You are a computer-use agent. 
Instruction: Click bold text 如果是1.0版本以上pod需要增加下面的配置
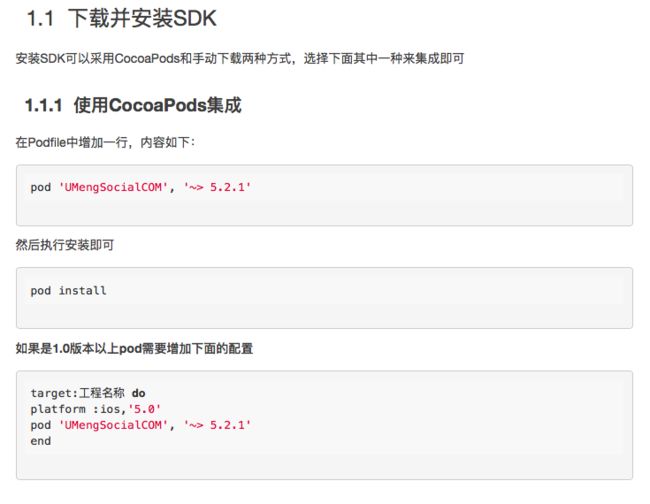click(134, 349)
